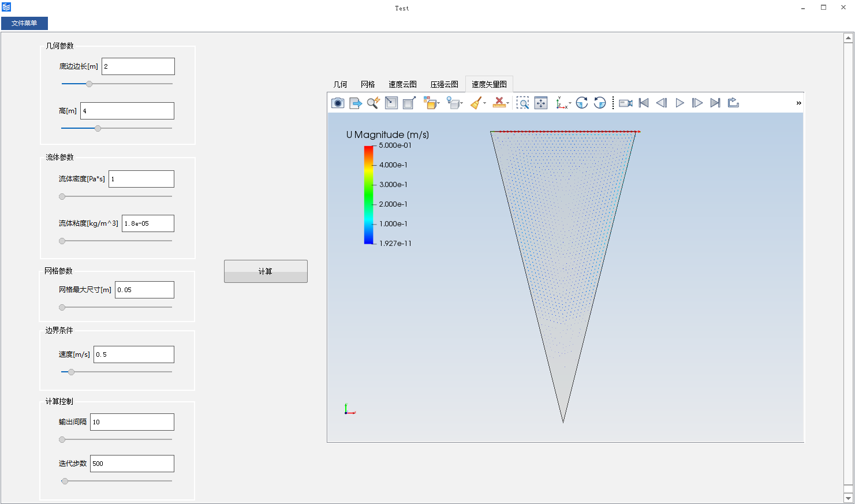Click the 流体密度 slider handle
This screenshot has height=504, width=855.
point(62,196)
